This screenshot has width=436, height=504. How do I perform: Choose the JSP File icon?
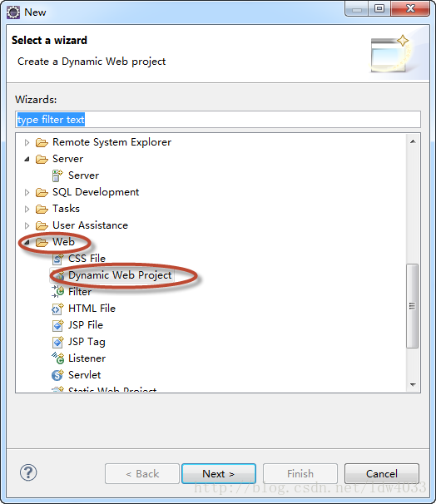[57, 325]
